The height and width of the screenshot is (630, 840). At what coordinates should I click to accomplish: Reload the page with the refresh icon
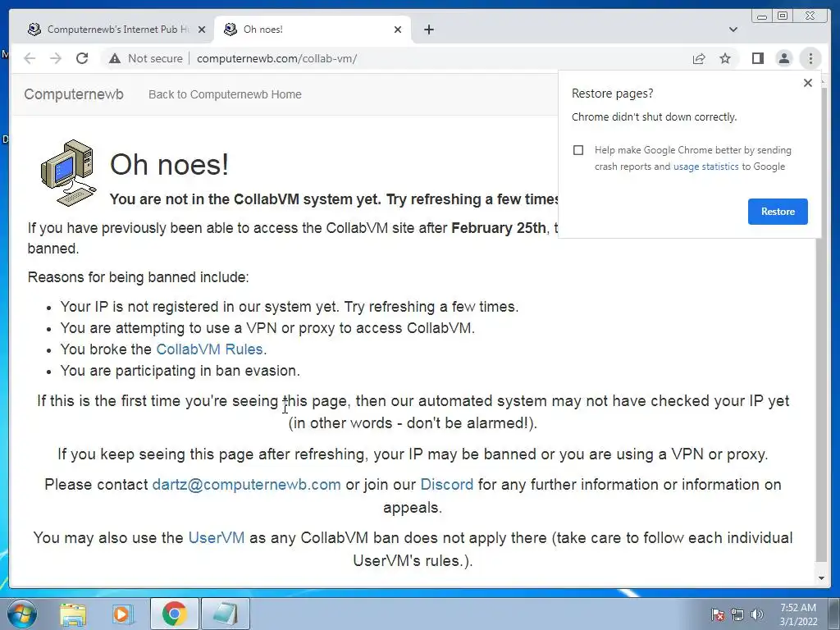82,58
